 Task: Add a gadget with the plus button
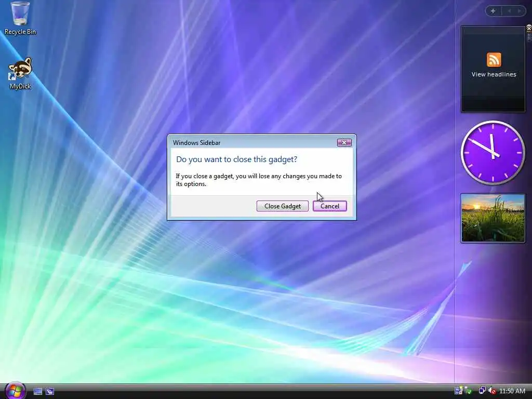493,11
